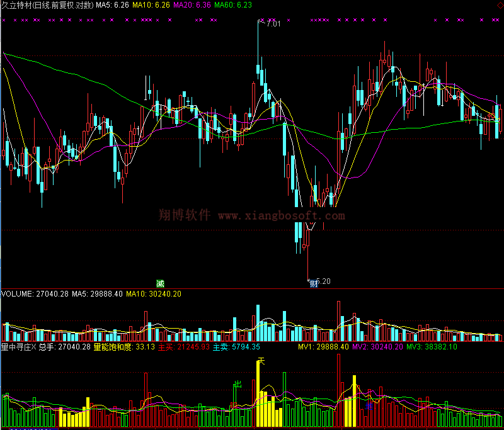Click the 主卖: 5794.35 value

tap(236, 347)
